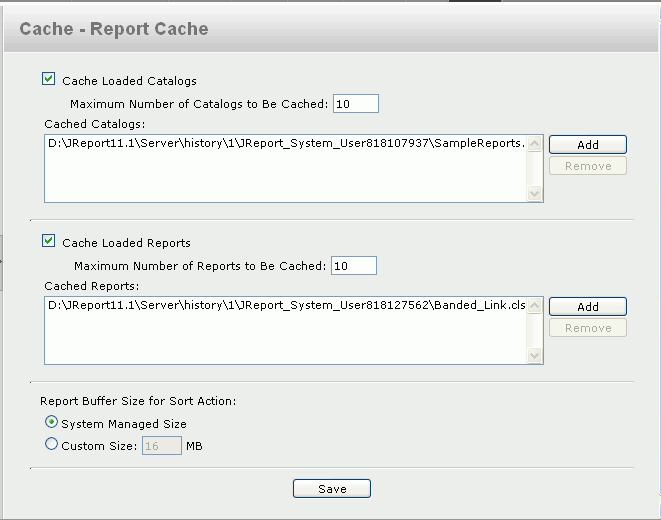Image resolution: width=661 pixels, height=520 pixels.
Task: Toggle the Cache Loaded Reports checkbox
Action: 48,241
